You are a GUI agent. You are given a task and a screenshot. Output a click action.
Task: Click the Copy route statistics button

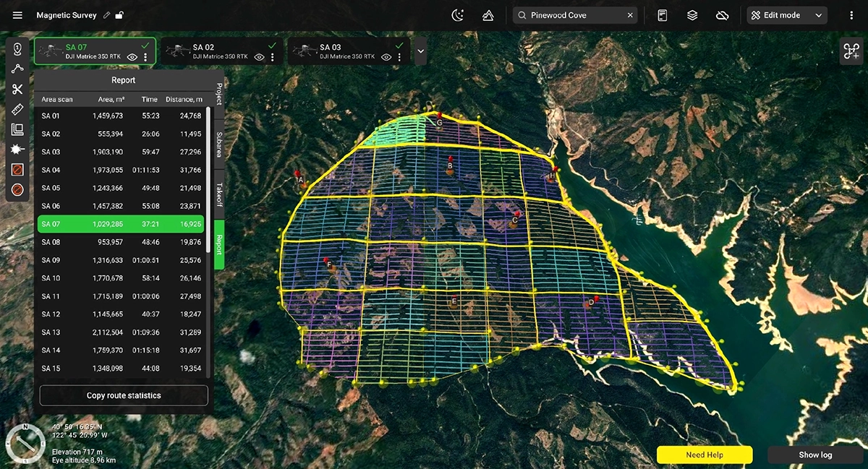pyautogui.click(x=123, y=395)
